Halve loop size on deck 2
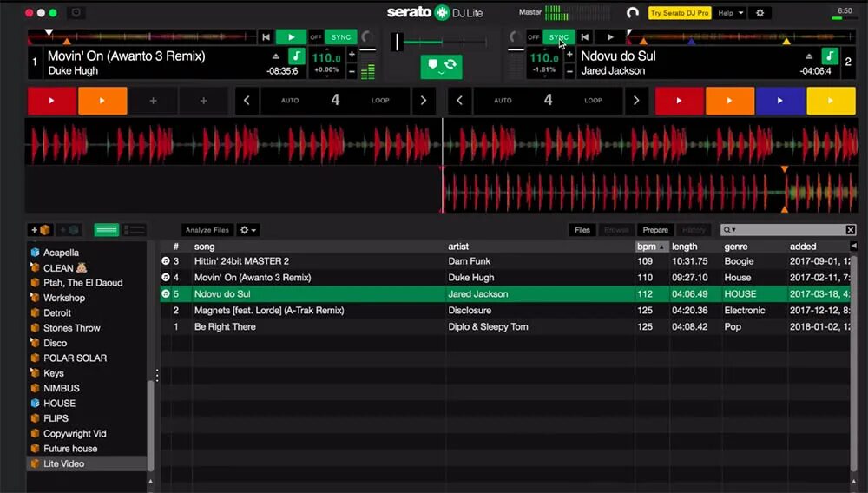Screen dimensions: 868x493 pos(459,101)
